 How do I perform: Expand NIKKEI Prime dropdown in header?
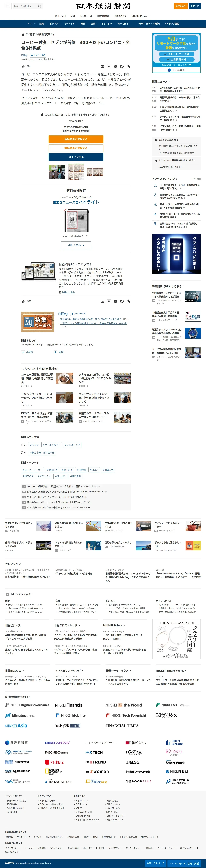click(141, 16)
